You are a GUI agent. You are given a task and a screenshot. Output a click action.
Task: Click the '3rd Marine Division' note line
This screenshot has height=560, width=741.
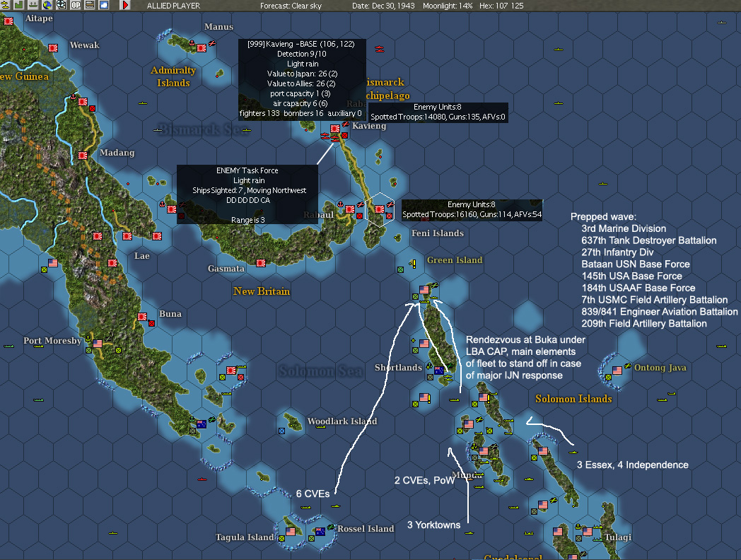[x=624, y=228]
